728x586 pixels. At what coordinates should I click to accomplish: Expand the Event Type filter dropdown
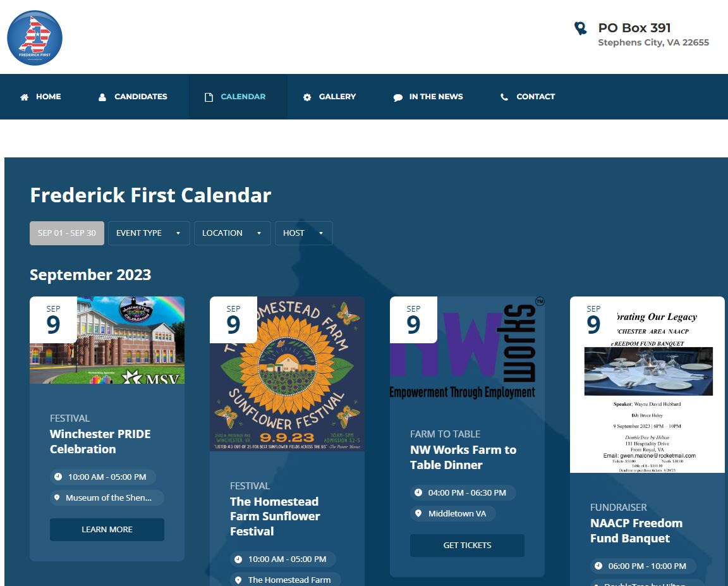[149, 233]
